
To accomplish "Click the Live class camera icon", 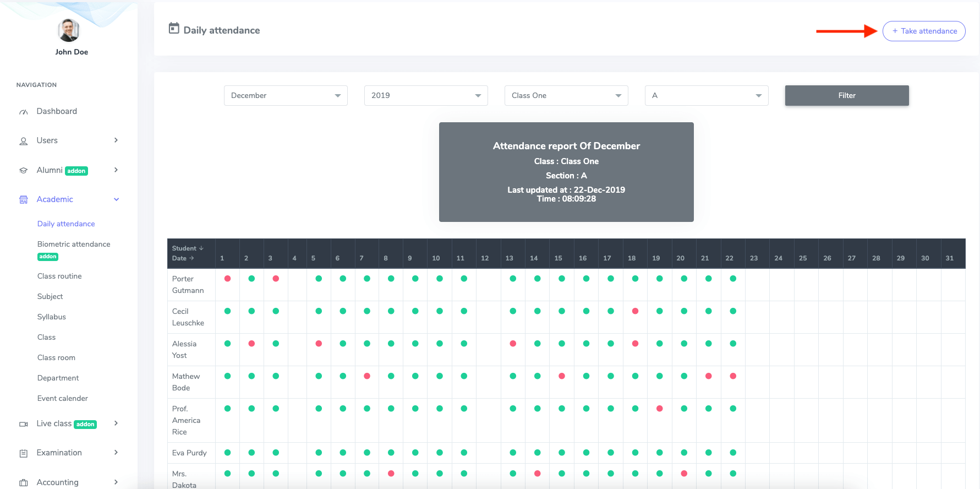I will click(x=23, y=424).
